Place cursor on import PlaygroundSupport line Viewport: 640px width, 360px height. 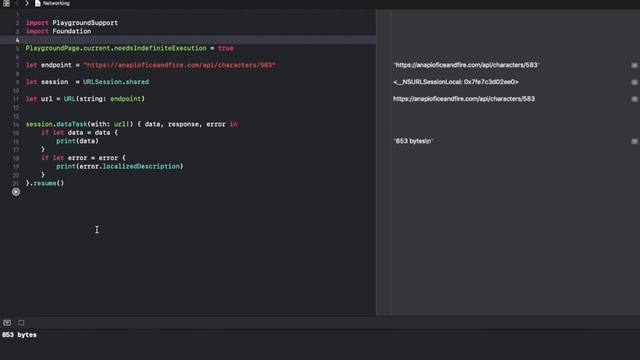click(72, 23)
